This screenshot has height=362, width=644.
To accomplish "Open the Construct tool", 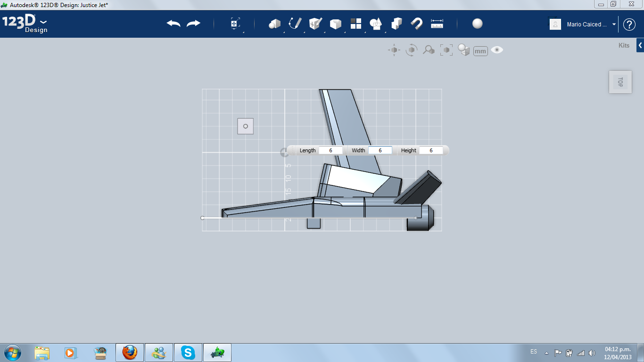I will pyautogui.click(x=315, y=24).
